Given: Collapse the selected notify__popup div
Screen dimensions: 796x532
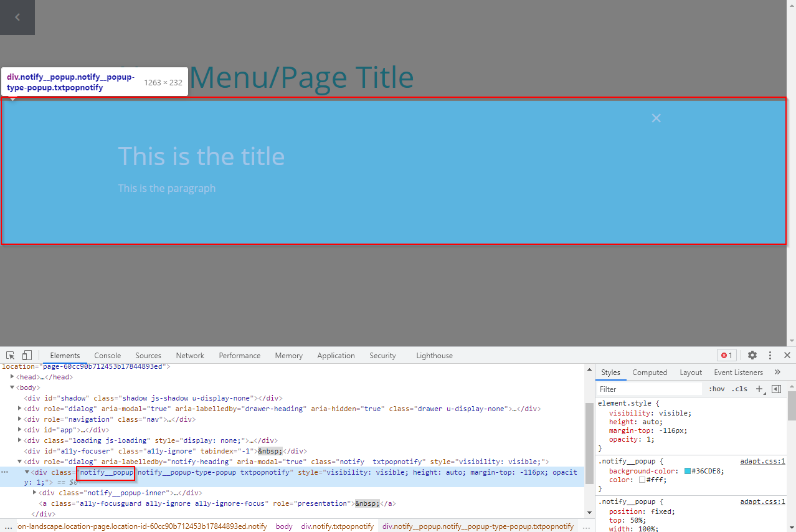Looking at the screenshot, I should (27, 472).
